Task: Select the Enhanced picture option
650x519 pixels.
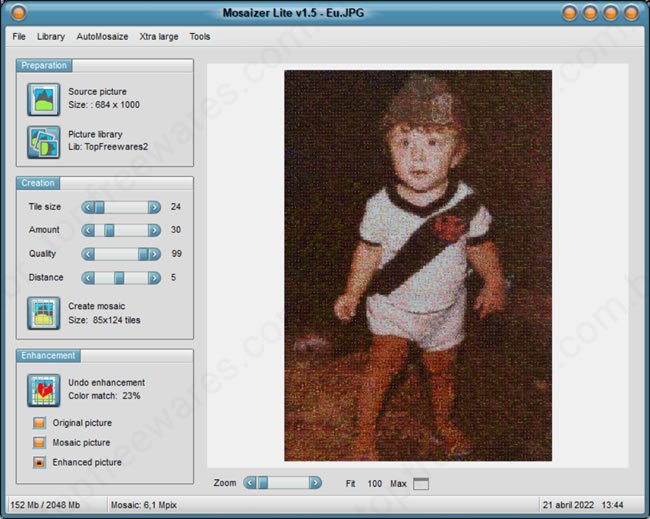Action: point(40,463)
